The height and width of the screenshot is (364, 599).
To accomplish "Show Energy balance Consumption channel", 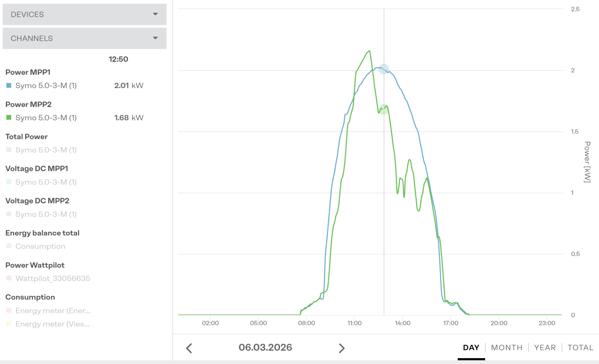I will pos(40,246).
